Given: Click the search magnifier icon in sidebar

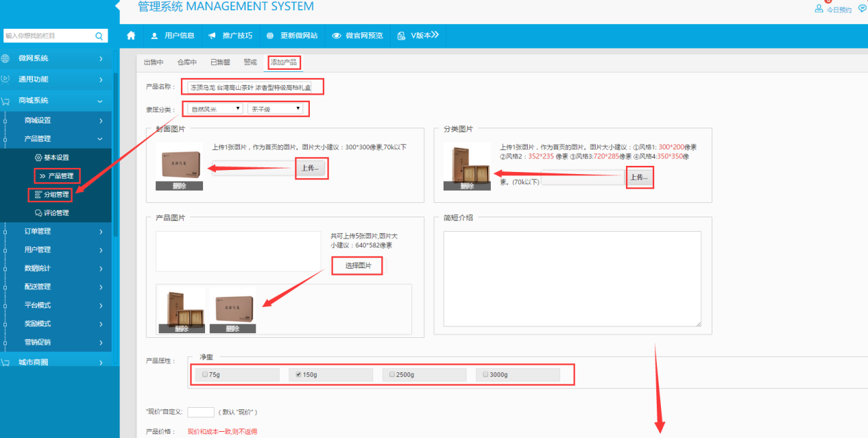Looking at the screenshot, I should point(99,36).
